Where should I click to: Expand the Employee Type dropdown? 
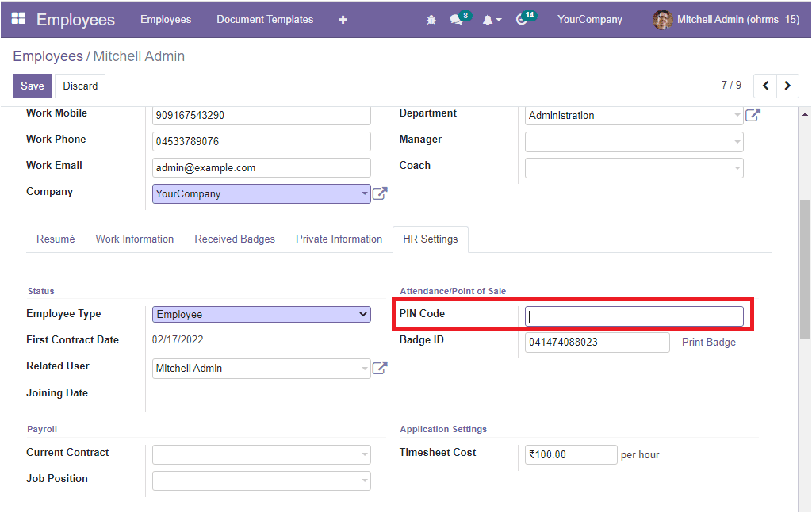[261, 315]
